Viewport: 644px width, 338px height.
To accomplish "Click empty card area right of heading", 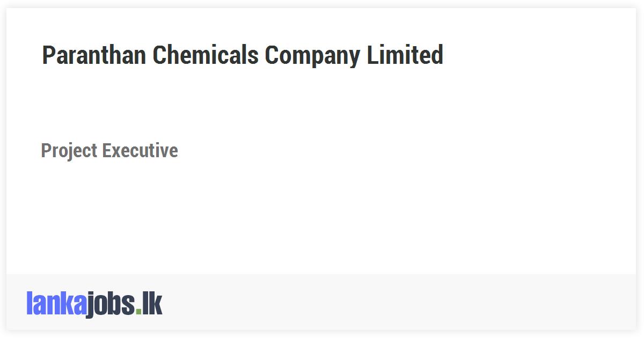I will coord(537,55).
